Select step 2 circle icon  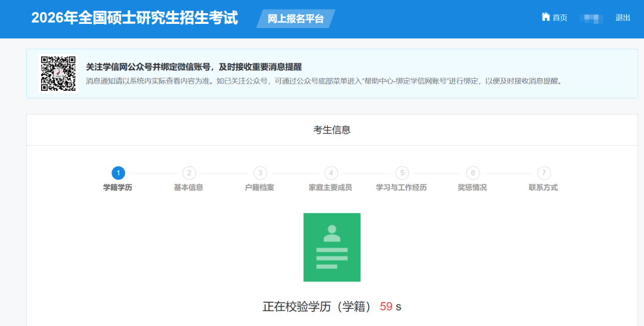[189, 173]
